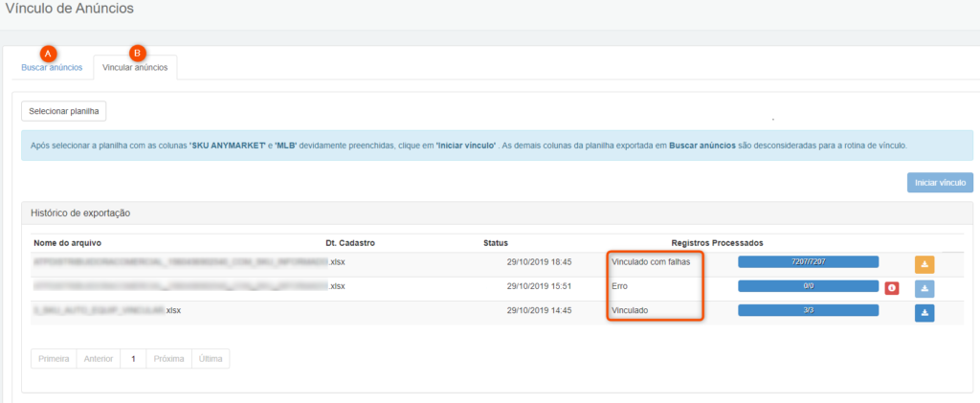Screen dimensions: 980x403
Task: Click the 'Vinculado com falhas' status text
Action: pyautogui.click(x=651, y=261)
